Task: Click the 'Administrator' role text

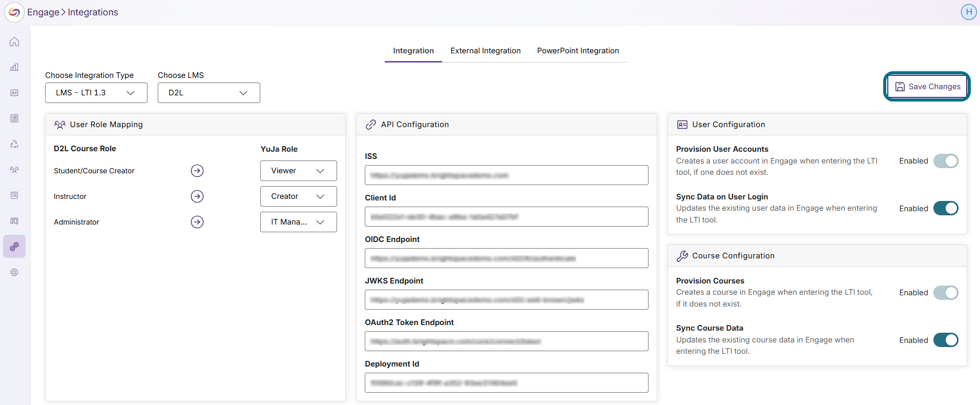Action: coord(76,222)
